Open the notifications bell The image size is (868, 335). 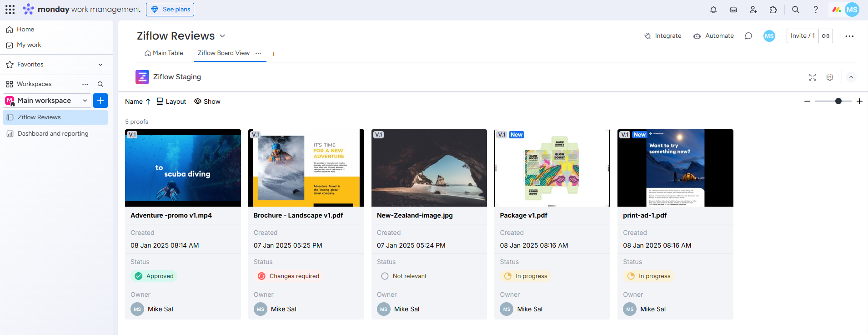(x=713, y=10)
